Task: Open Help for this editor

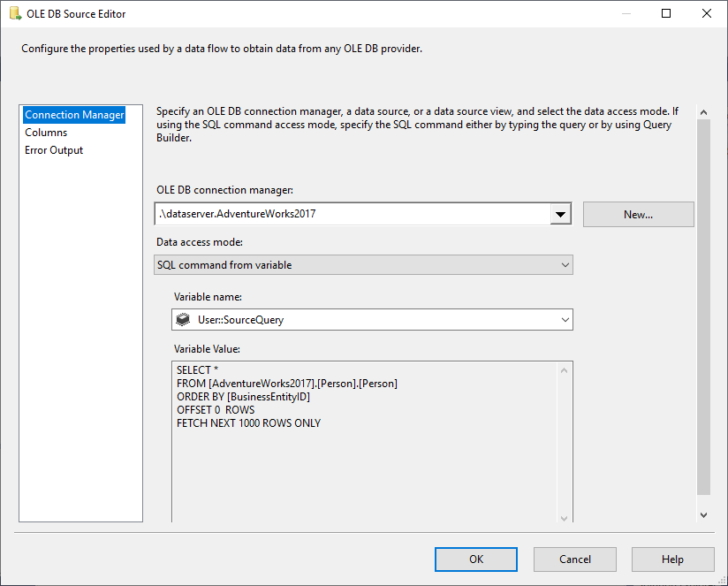Action: coord(672,559)
